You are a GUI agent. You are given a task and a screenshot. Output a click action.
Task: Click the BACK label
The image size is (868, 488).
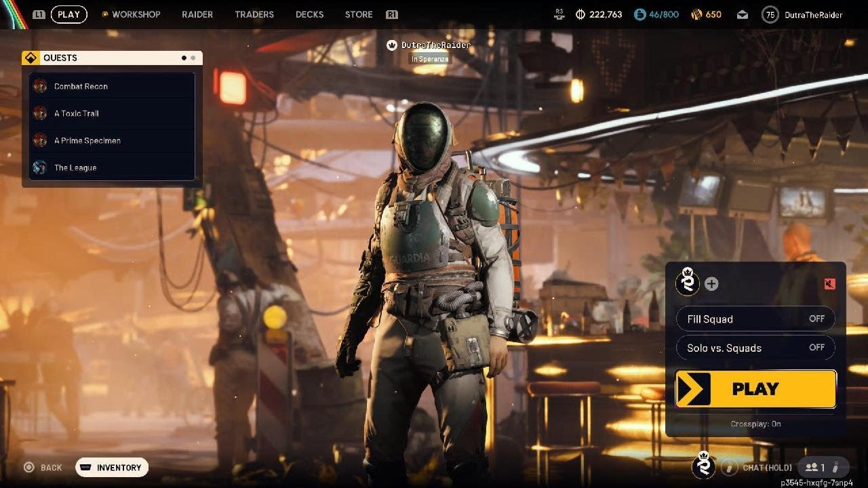pos(51,468)
